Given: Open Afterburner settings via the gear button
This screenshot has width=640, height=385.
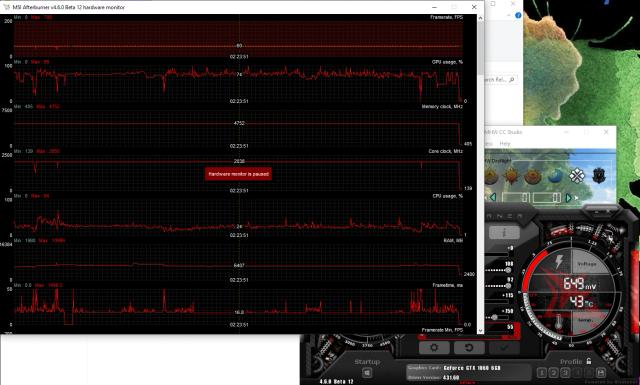Looking at the screenshot, I should (434, 347).
